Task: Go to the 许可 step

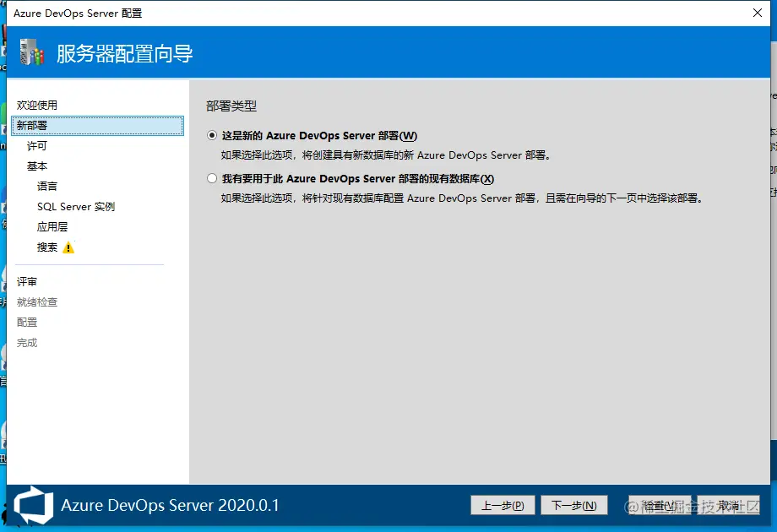Action: pyautogui.click(x=37, y=145)
